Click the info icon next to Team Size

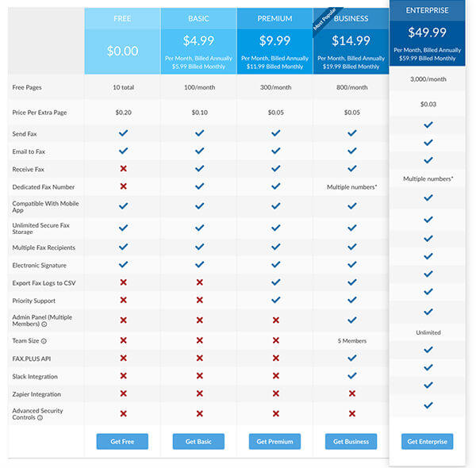pyautogui.click(x=44, y=341)
